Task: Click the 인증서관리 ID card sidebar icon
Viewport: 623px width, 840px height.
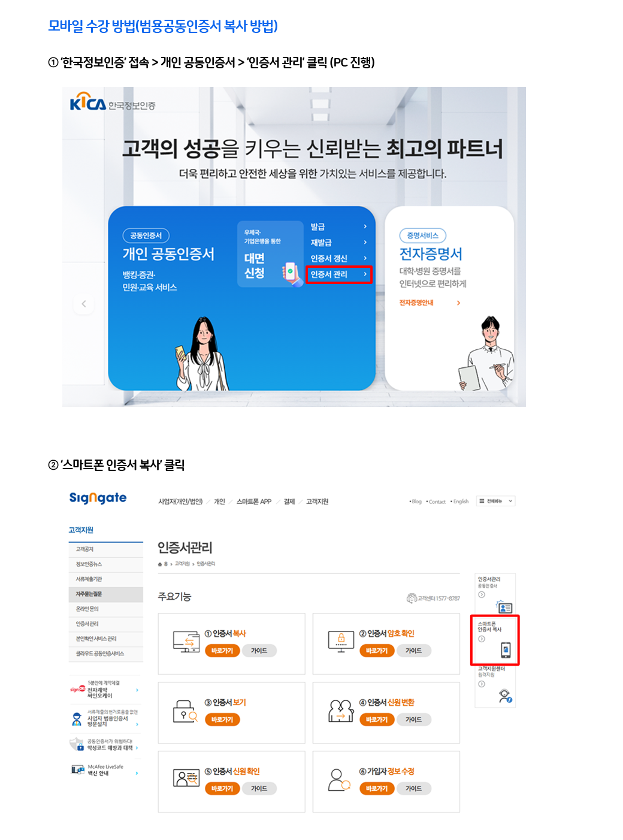Action: (x=504, y=608)
